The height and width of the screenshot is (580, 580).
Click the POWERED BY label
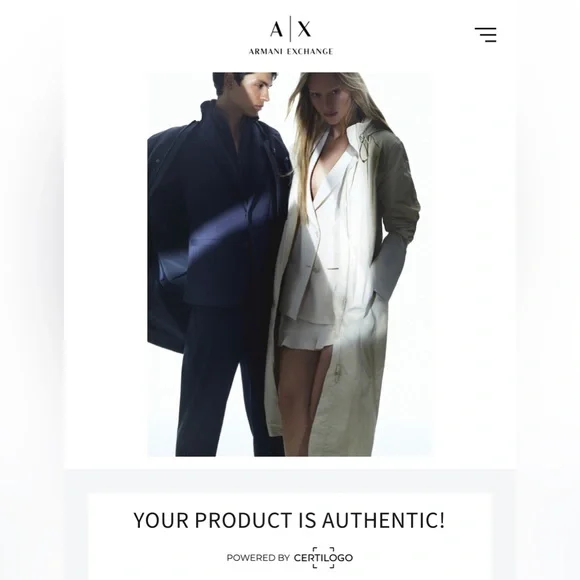[x=258, y=557]
